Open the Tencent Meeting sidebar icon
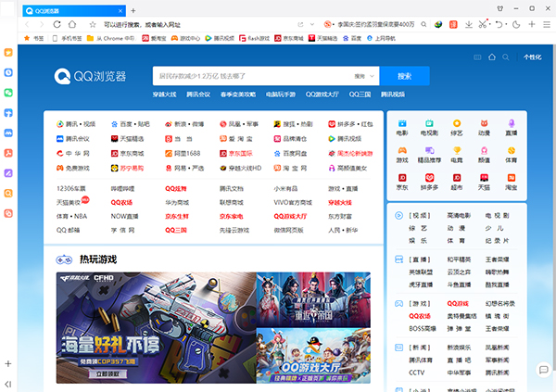 [8, 133]
